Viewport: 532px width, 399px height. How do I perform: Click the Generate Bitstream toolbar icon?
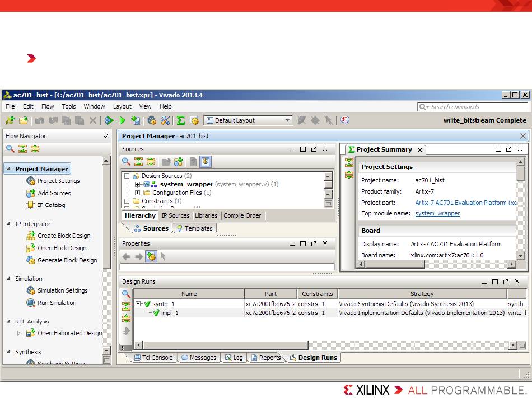pyautogui.click(x=136, y=120)
